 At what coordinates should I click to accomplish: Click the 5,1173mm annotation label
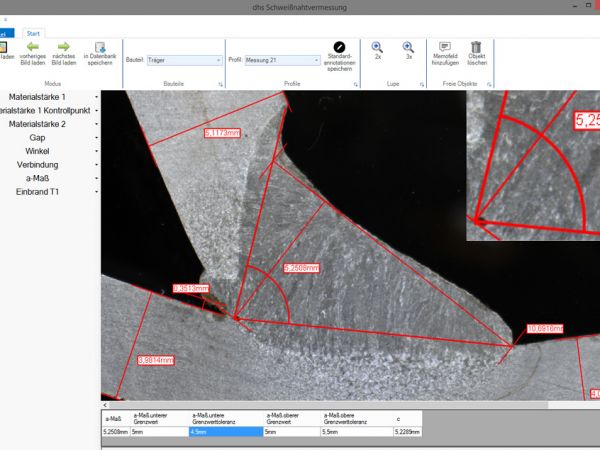point(222,133)
